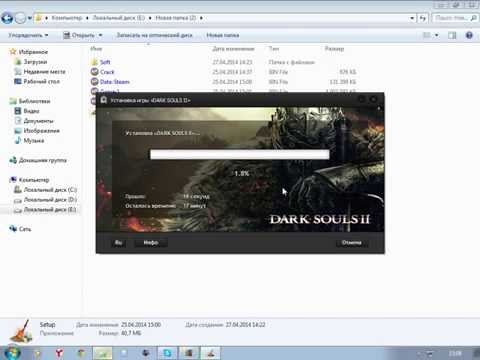Screen dimensions: 480x360
Task: Click the Dark Souls II installer progress bar
Action: coord(240,154)
